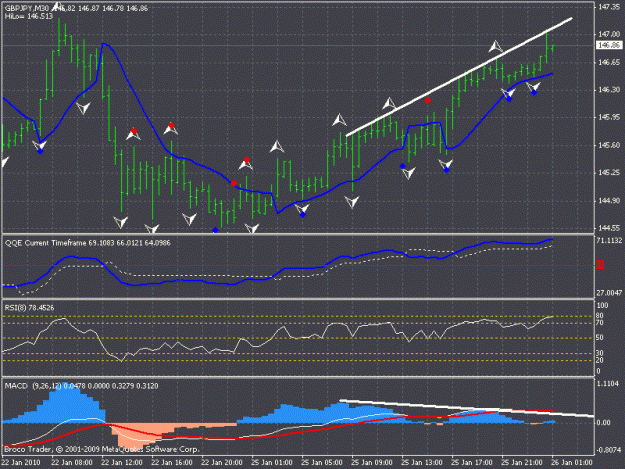Click the 144.90 price axis label
Image resolution: width=625 pixels, height=469 pixels.
tap(609, 201)
